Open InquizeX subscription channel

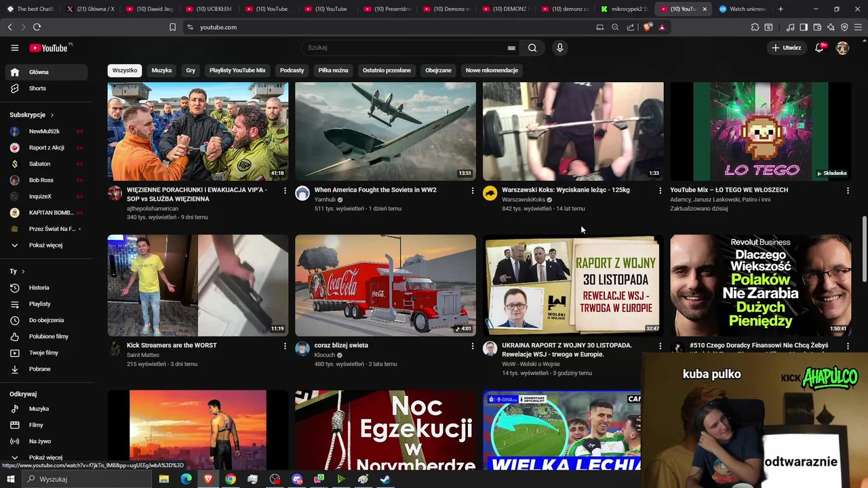pos(45,197)
